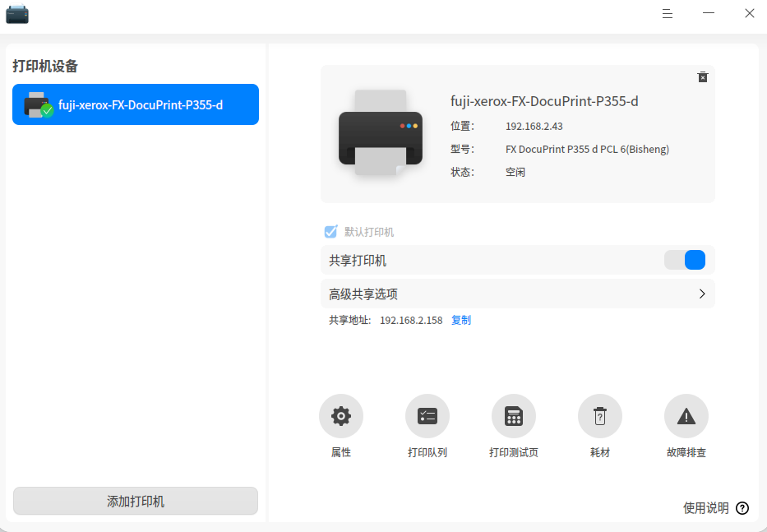Image resolution: width=767 pixels, height=532 pixels.
Task: Click the printer app icon in title bar
Action: click(17, 14)
